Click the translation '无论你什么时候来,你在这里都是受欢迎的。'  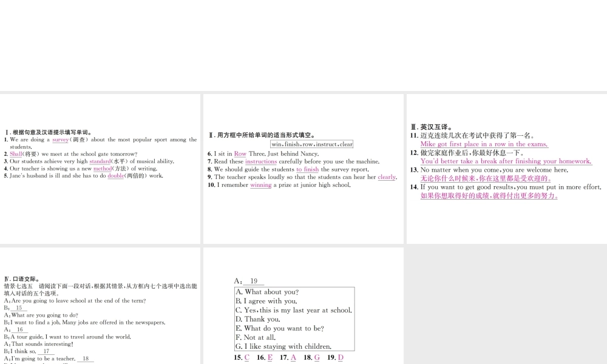(486, 178)
